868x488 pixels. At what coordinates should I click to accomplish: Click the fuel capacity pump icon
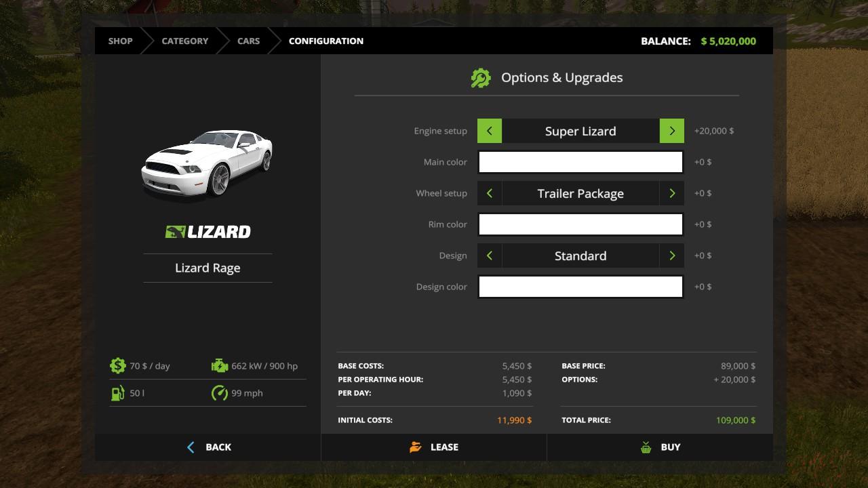point(117,393)
